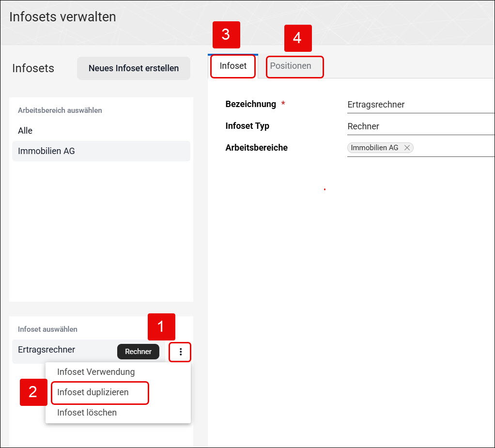Viewport: 495px width, 448px height.
Task: Select the Alle workspace entry
Action: (101, 130)
